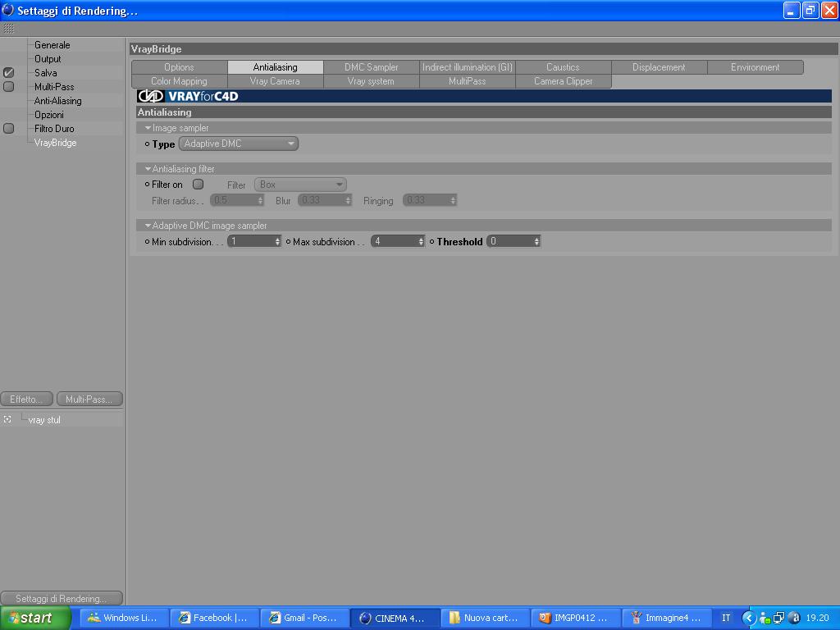Click the Min subdivision stepper arrows
Screen dimensions: 840x630
pos(277,242)
